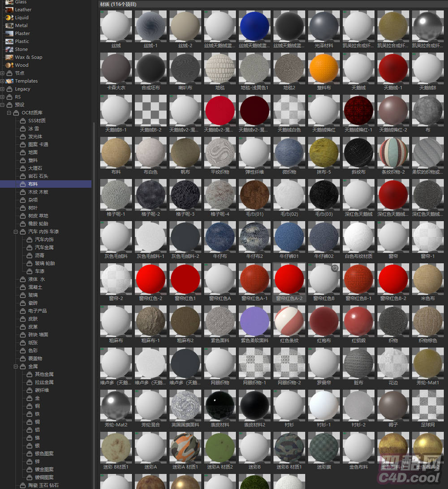448x489 pixels.
Task: Toggle favorite heart on 窗帘红色B material
Action: pyautogui.click(x=335, y=268)
